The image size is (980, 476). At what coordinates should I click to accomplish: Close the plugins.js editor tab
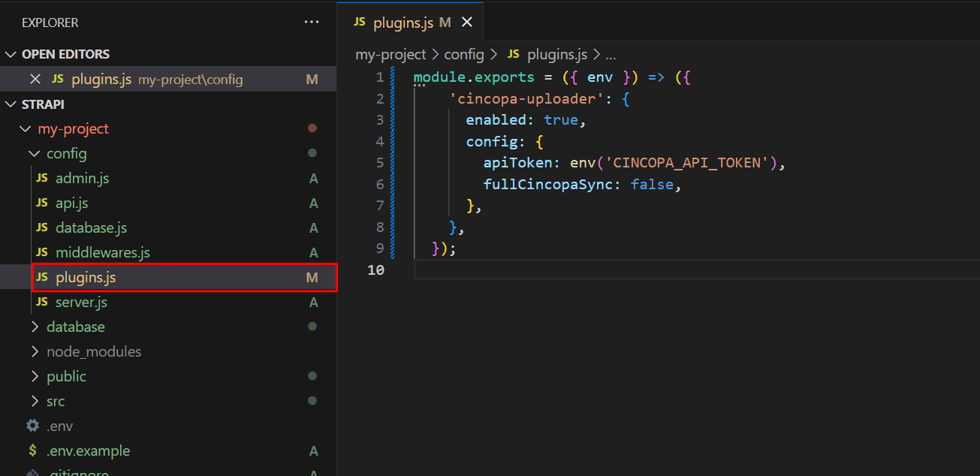coord(467,23)
